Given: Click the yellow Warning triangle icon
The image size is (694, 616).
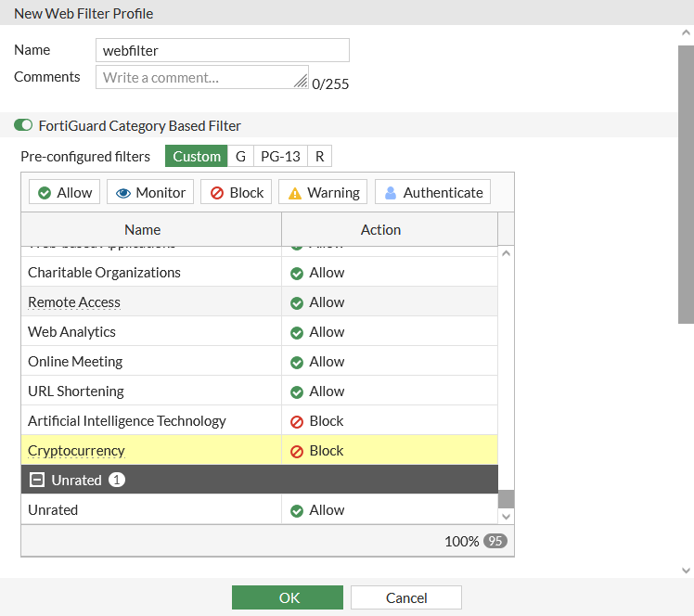Looking at the screenshot, I should coord(295,193).
